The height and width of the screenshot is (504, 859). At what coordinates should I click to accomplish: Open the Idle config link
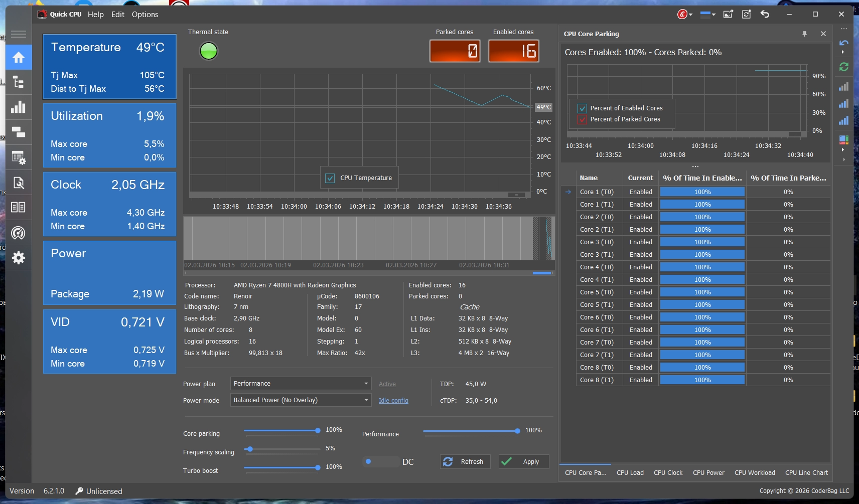(x=393, y=401)
